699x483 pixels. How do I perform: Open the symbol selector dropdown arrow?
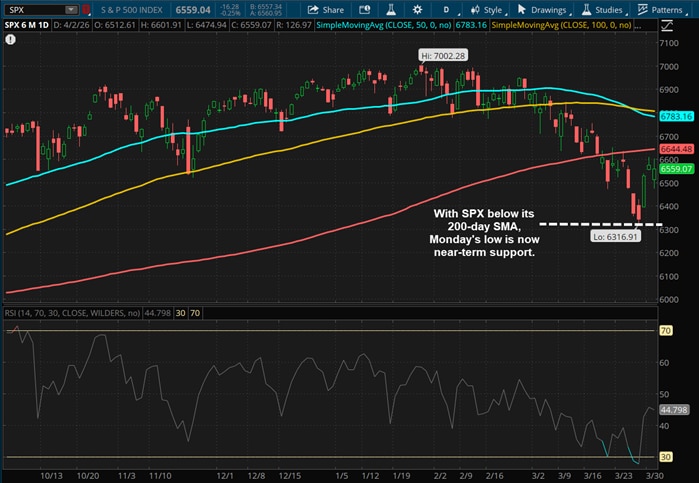71,9
